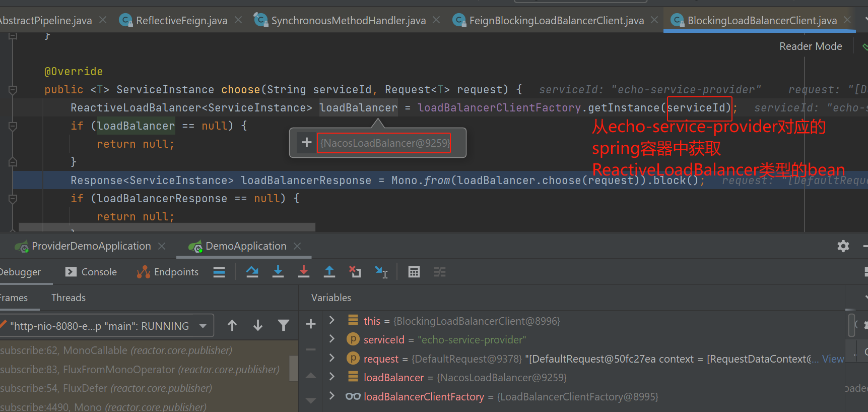Click the editor horizontal scrollbar
Image resolution: width=868 pixels, height=412 pixels.
click(x=167, y=227)
